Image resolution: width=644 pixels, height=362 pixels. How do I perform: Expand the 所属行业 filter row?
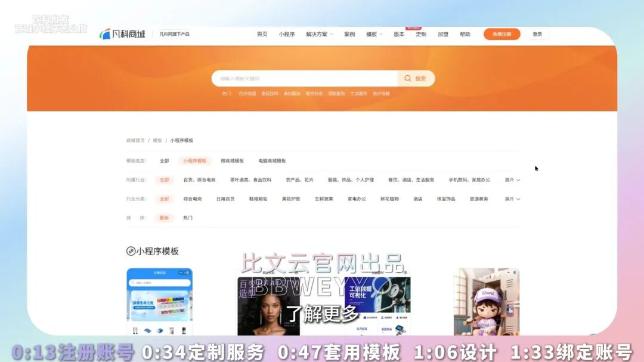tap(512, 180)
